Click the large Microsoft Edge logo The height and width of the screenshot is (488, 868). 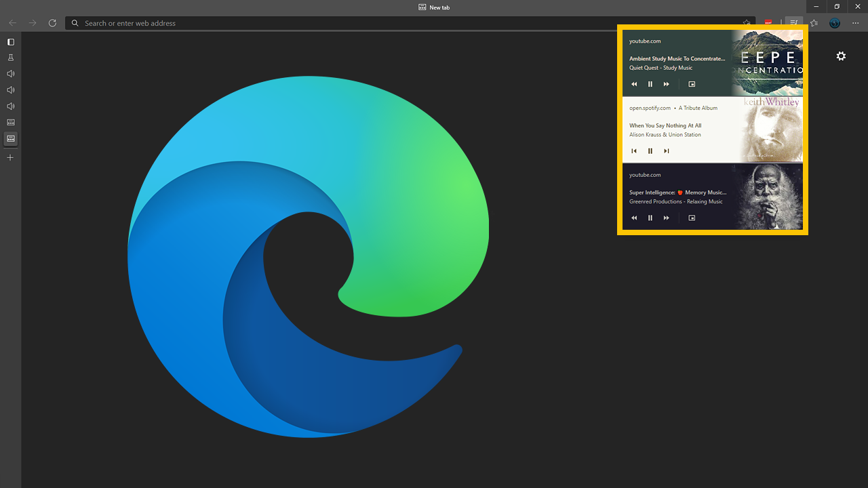coord(308,257)
